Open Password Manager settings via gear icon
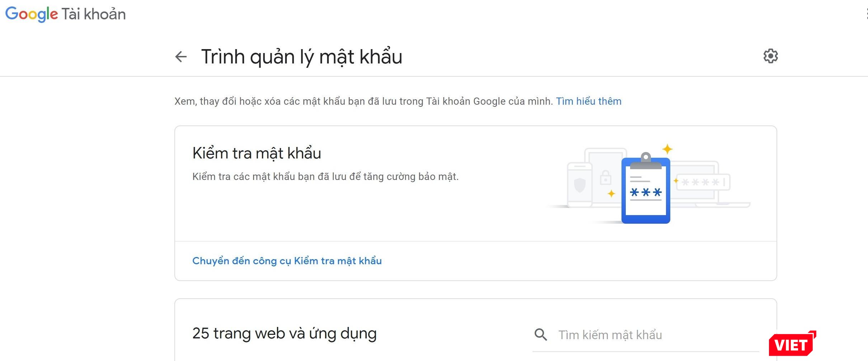868x361 pixels. (771, 56)
